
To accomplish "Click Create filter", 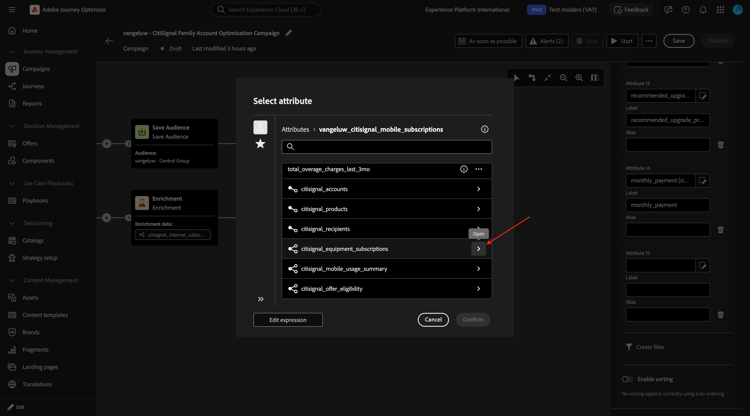I will tap(645, 347).
